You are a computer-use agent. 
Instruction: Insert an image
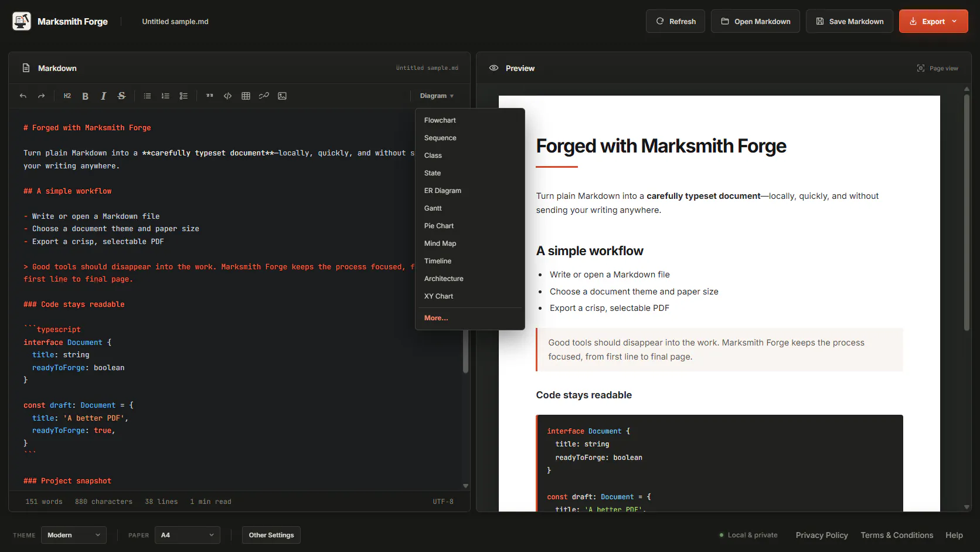click(283, 96)
